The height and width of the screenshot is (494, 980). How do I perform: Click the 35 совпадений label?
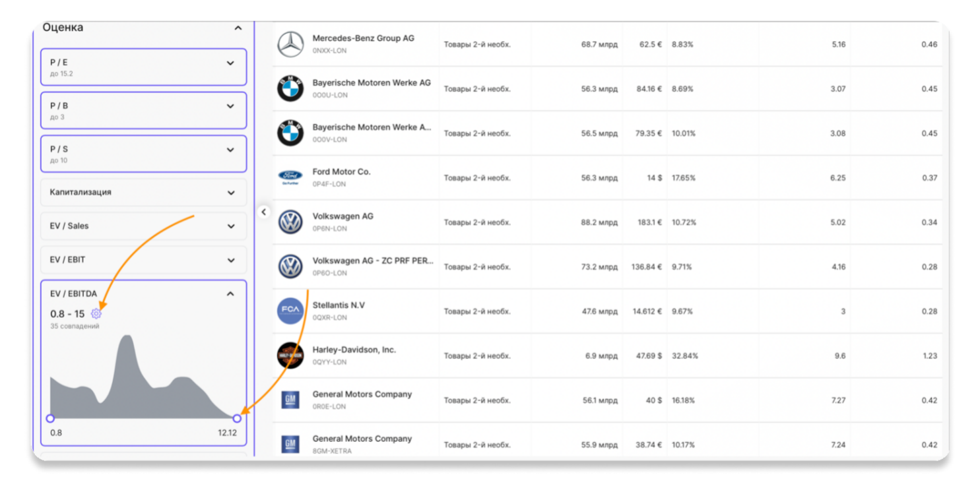click(x=75, y=326)
